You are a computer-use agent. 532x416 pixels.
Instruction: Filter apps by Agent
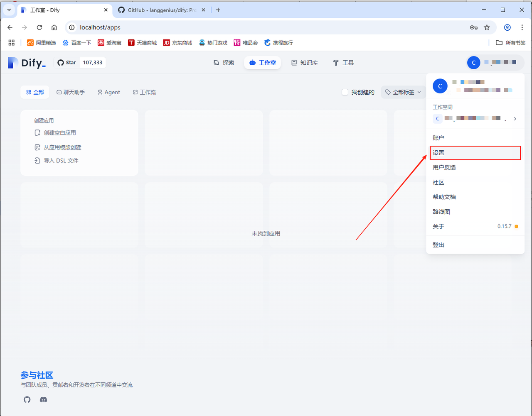109,92
